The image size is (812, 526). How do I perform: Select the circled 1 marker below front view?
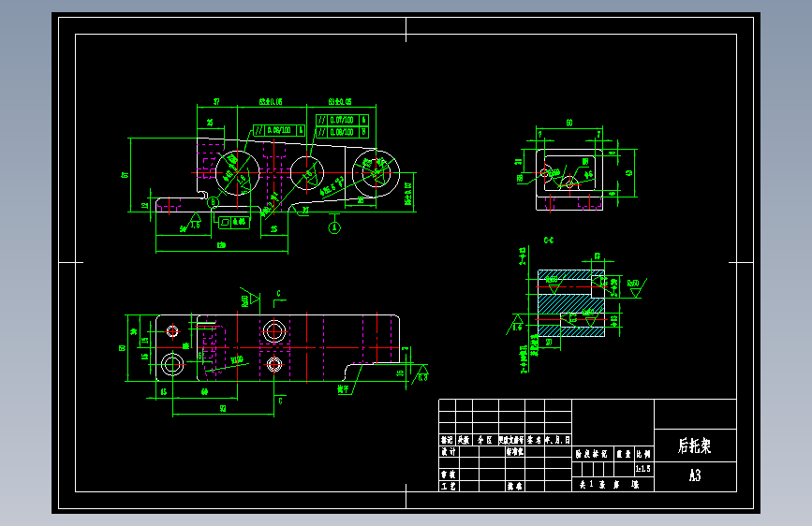click(334, 227)
